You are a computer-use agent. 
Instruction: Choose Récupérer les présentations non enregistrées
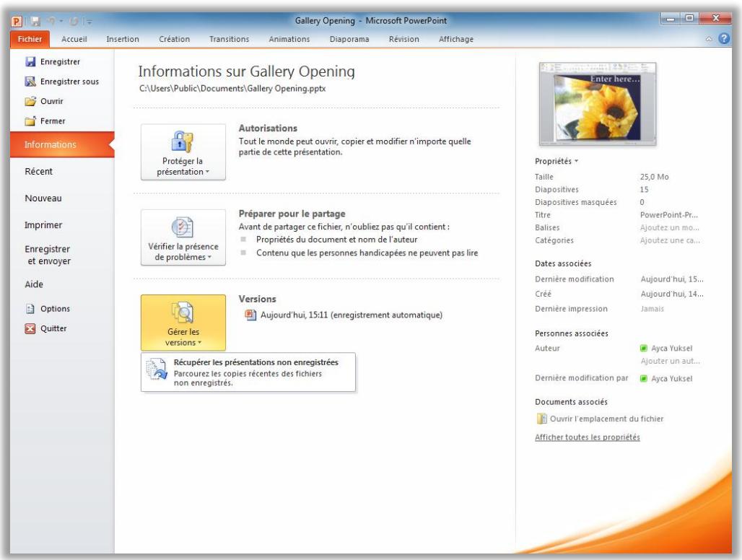[x=248, y=372]
